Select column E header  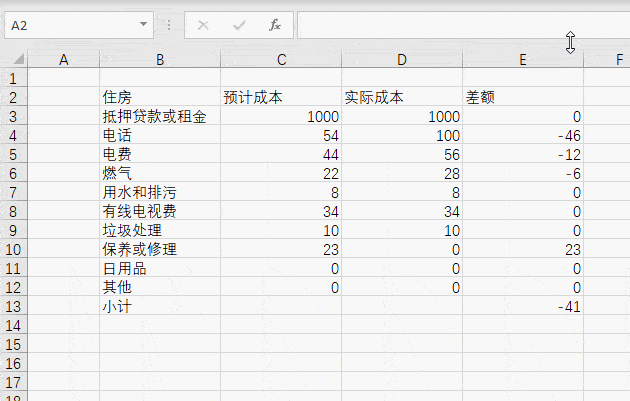point(523,60)
